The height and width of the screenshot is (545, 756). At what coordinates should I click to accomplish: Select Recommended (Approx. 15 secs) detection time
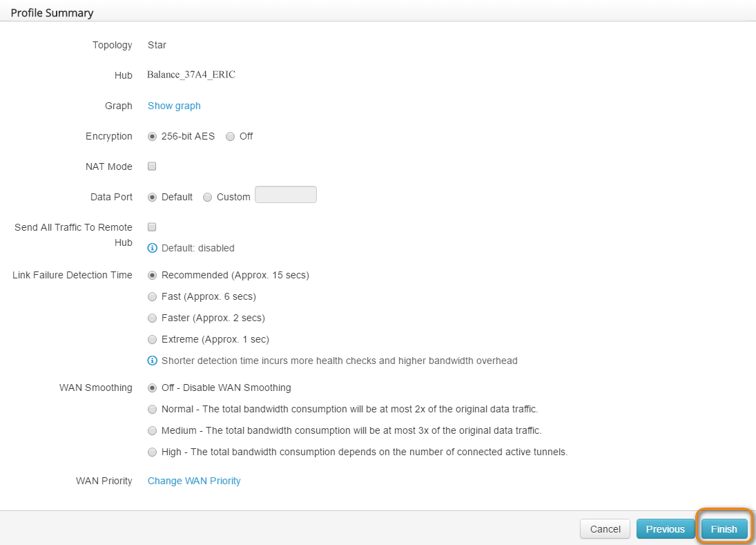(x=153, y=275)
